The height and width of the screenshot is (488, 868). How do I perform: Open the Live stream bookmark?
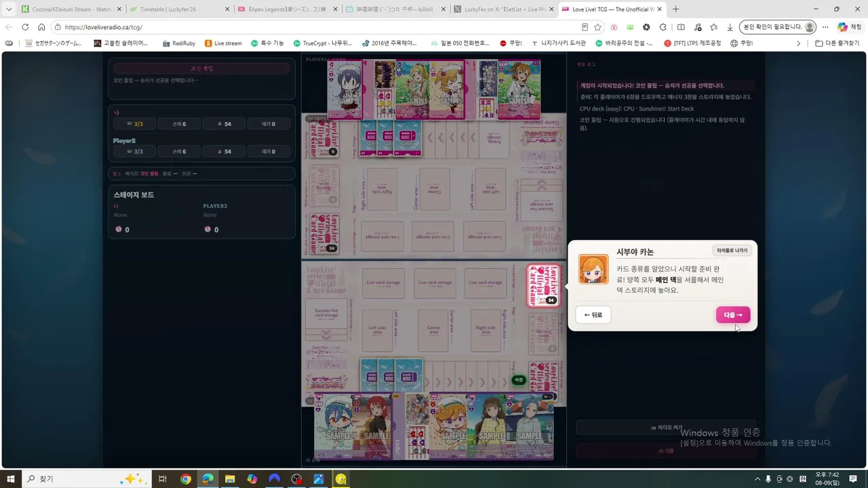(223, 43)
